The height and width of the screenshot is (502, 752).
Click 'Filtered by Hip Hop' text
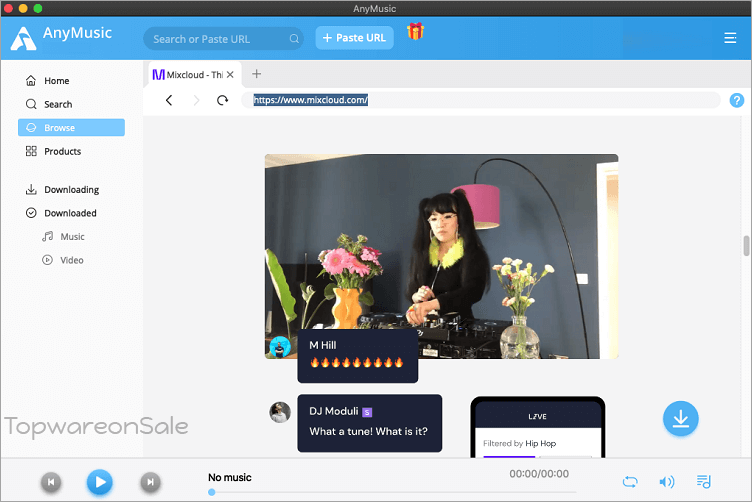tap(519, 444)
